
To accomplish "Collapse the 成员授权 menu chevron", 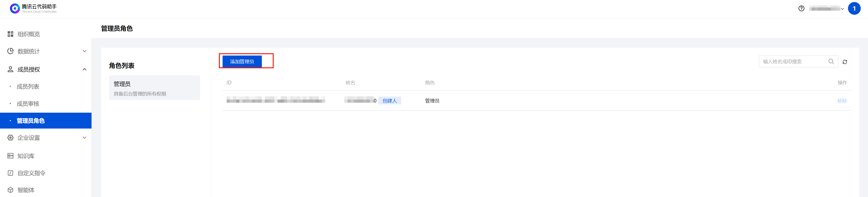I will tap(84, 70).
